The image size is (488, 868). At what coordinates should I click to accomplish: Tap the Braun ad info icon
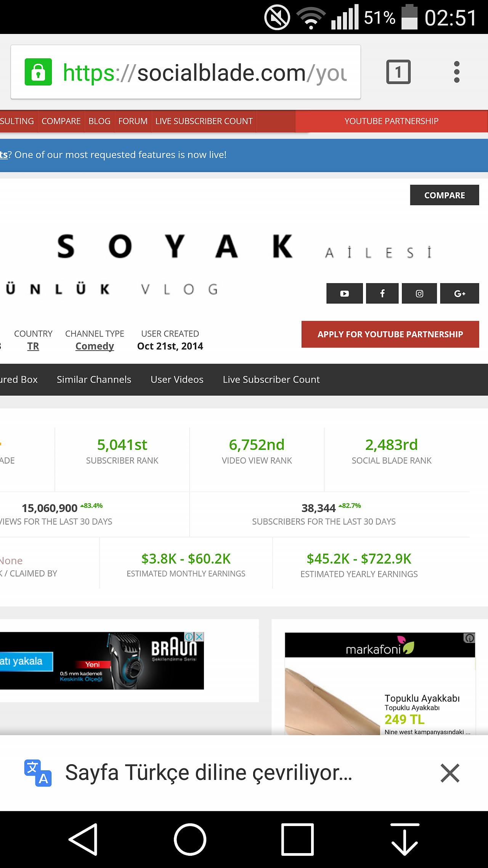point(189,637)
